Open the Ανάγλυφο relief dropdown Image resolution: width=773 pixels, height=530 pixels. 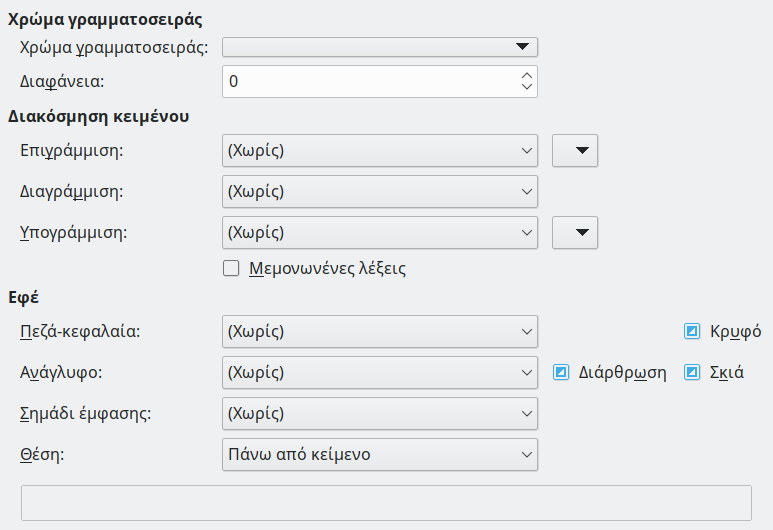[379, 372]
